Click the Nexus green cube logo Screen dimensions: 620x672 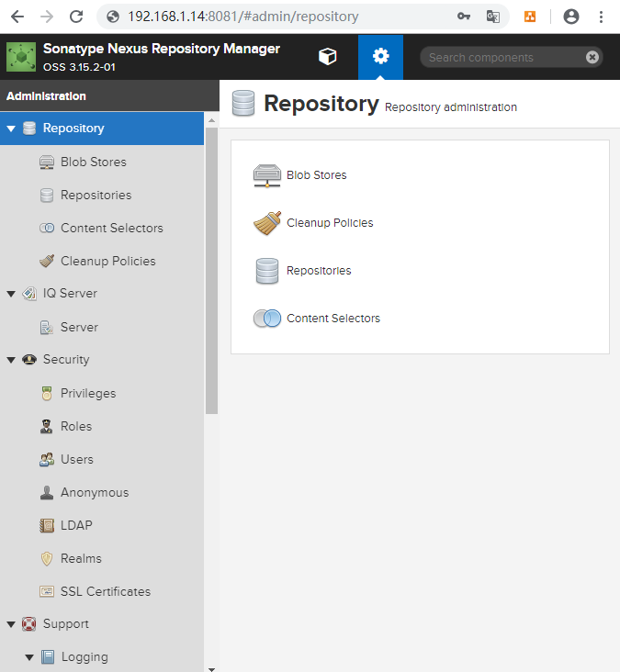pyautogui.click(x=21, y=57)
